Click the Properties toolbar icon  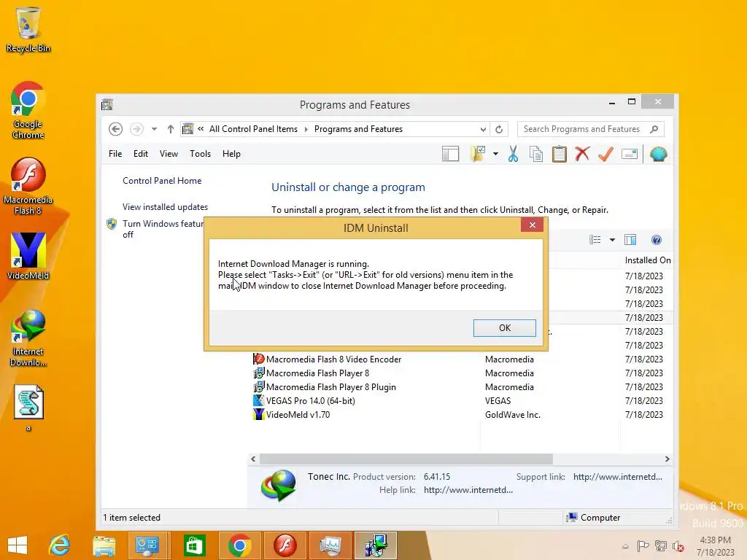630,154
